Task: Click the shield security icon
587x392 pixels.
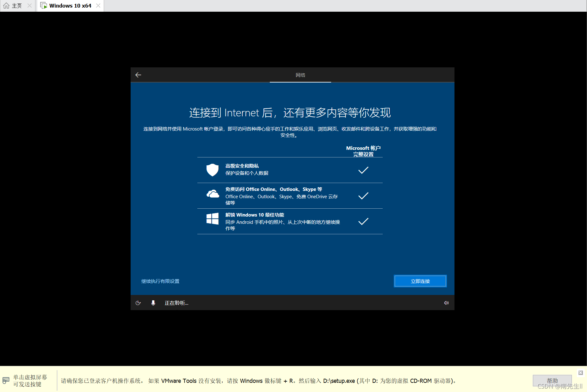Action: tap(213, 170)
